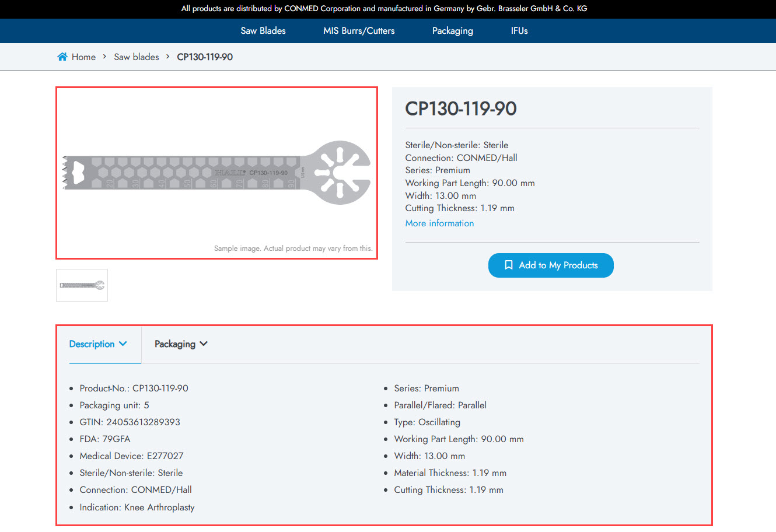The image size is (776, 532).
Task: Switch to the Packaging tab below the image
Action: click(174, 344)
